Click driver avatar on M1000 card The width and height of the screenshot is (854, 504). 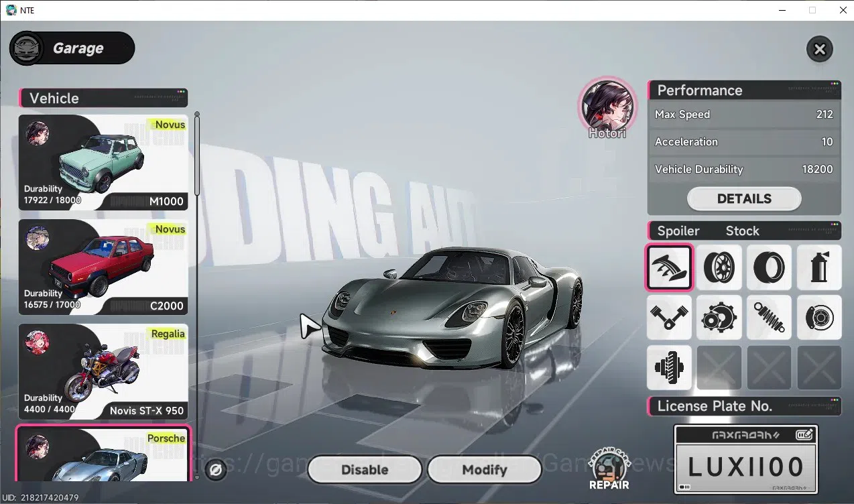click(x=38, y=133)
